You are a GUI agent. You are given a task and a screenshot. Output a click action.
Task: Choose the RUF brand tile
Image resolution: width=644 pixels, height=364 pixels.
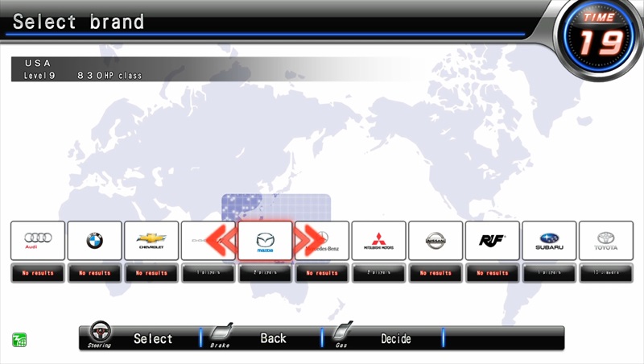pos(493,241)
